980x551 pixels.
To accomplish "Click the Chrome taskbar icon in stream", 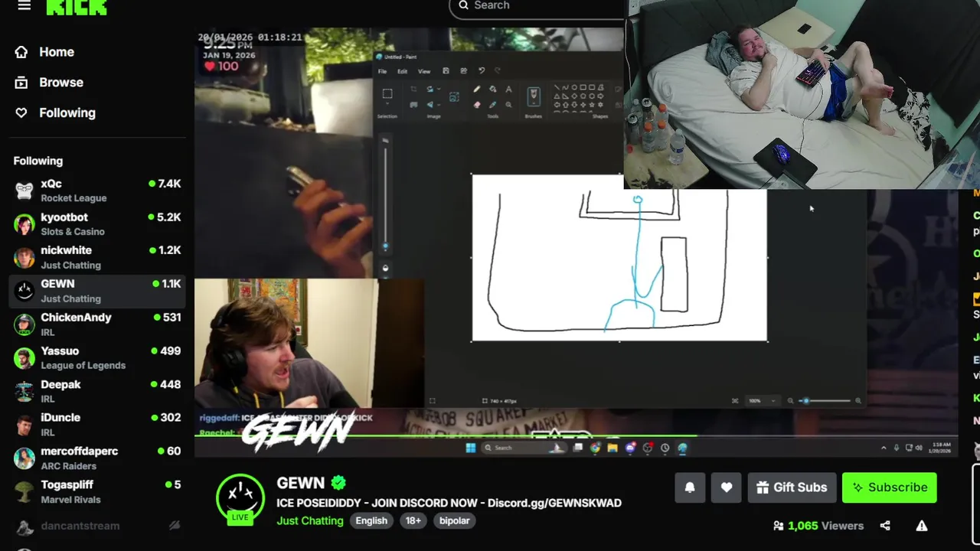I will click(595, 448).
